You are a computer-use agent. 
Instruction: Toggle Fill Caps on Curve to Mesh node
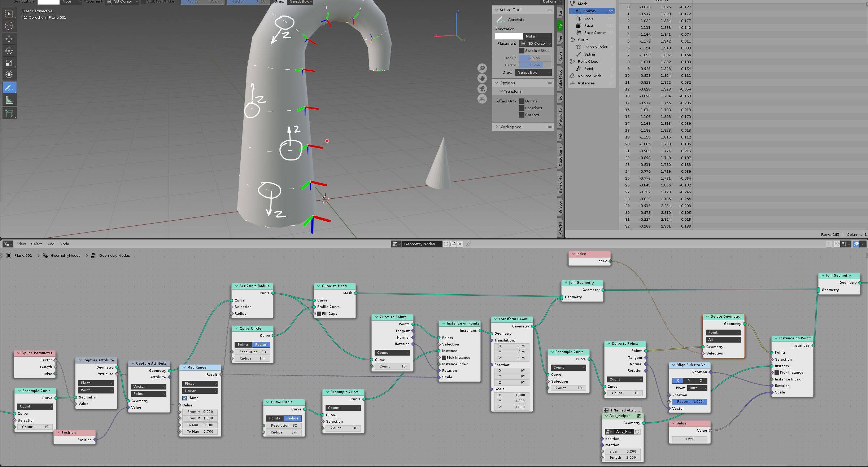(x=319, y=314)
